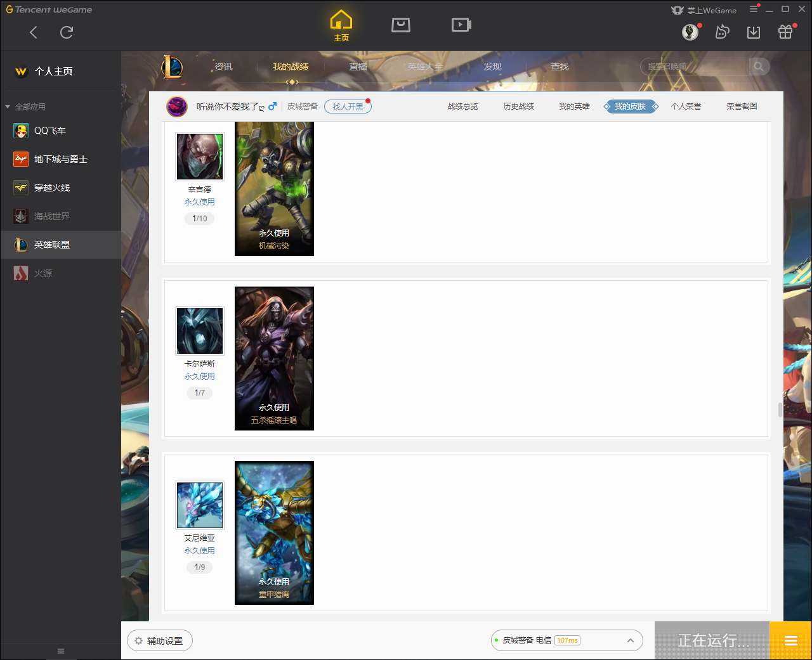Collapse the 全部应用 section
Screen dimensions: 812x660
(8, 107)
